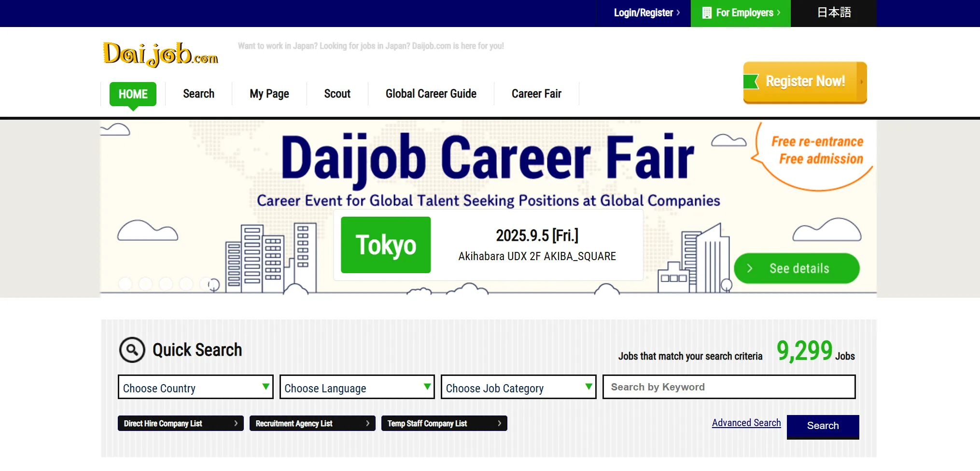Click the Daijob.com logo

point(160,54)
